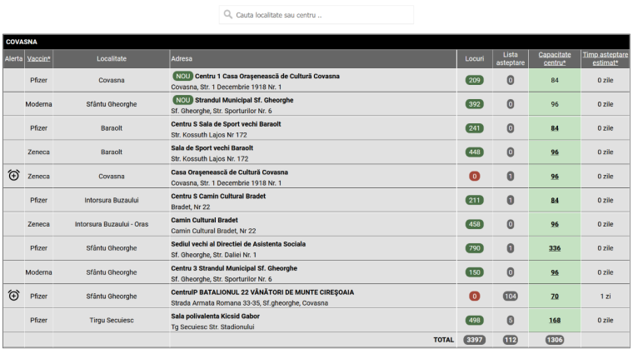Screen dimensions: 633x364
Task: Open the 70 capacity link
Action: tap(554, 296)
